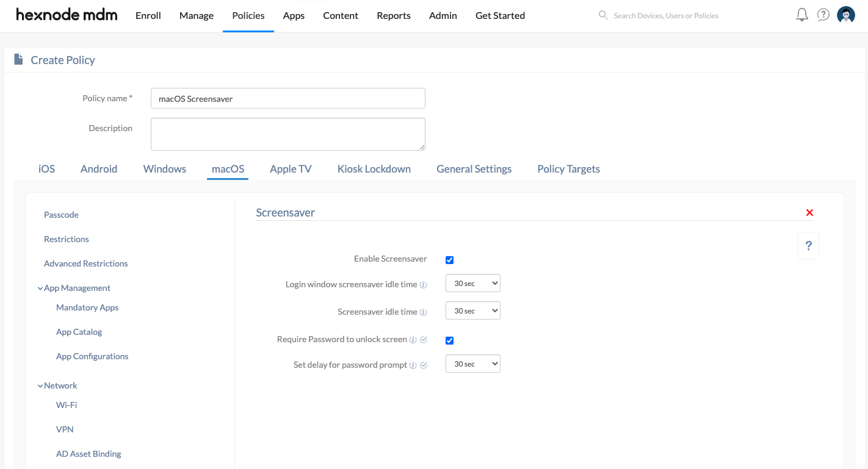Open Wi-Fi network settings
This screenshot has height=469, width=868.
[x=67, y=405]
